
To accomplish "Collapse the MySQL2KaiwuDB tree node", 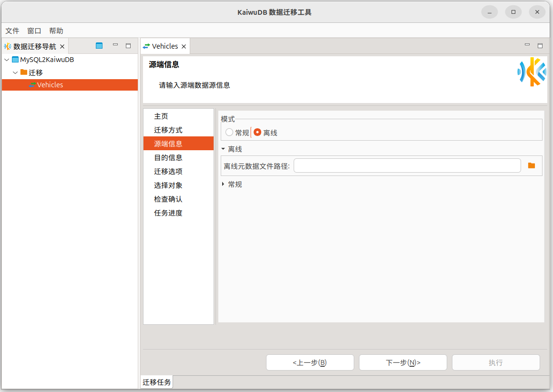I will [7, 60].
